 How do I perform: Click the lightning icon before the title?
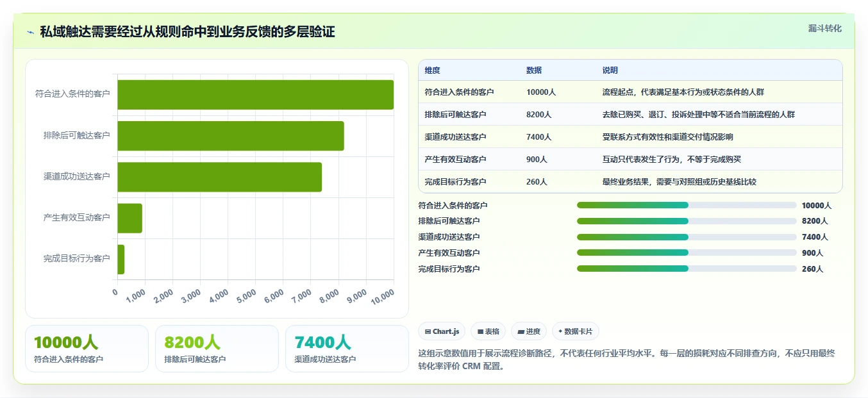(30, 31)
